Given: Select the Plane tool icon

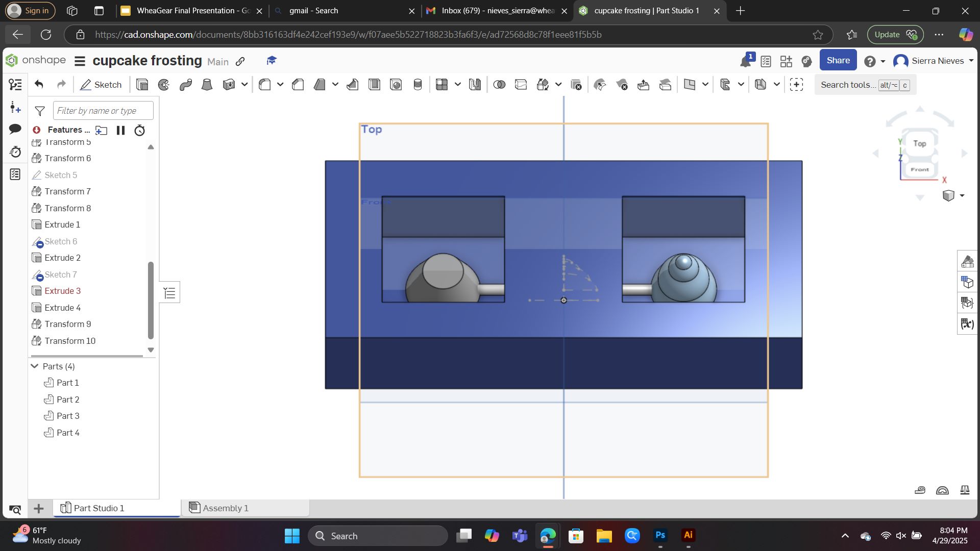Looking at the screenshot, I should coord(690,85).
